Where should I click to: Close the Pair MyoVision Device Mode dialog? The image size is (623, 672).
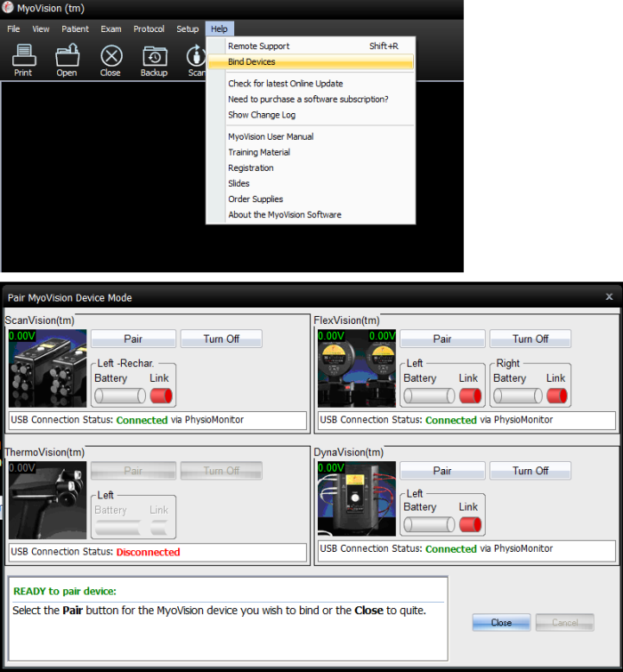610,296
